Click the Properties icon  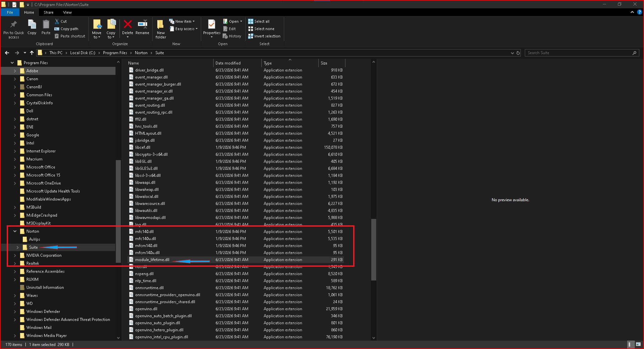click(212, 25)
